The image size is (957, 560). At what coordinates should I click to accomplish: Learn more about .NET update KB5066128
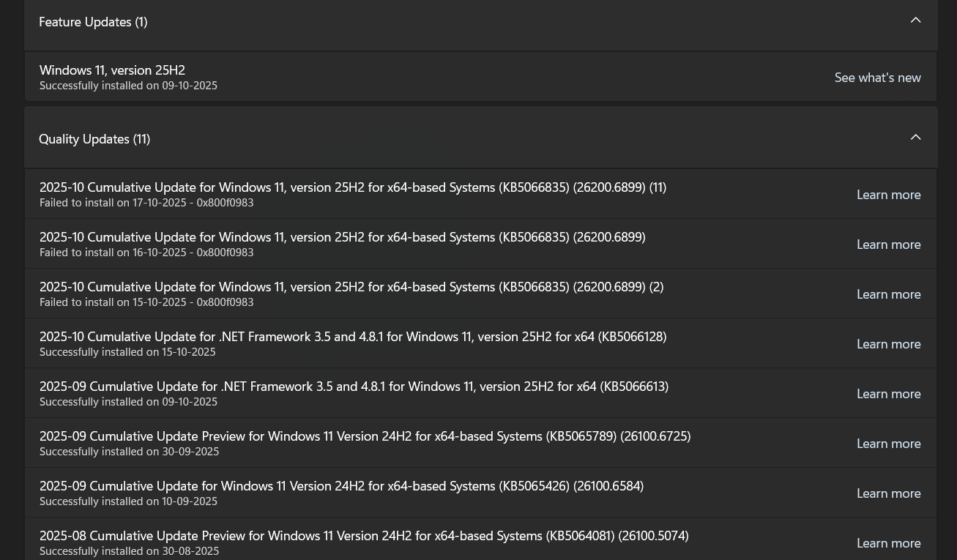click(888, 343)
